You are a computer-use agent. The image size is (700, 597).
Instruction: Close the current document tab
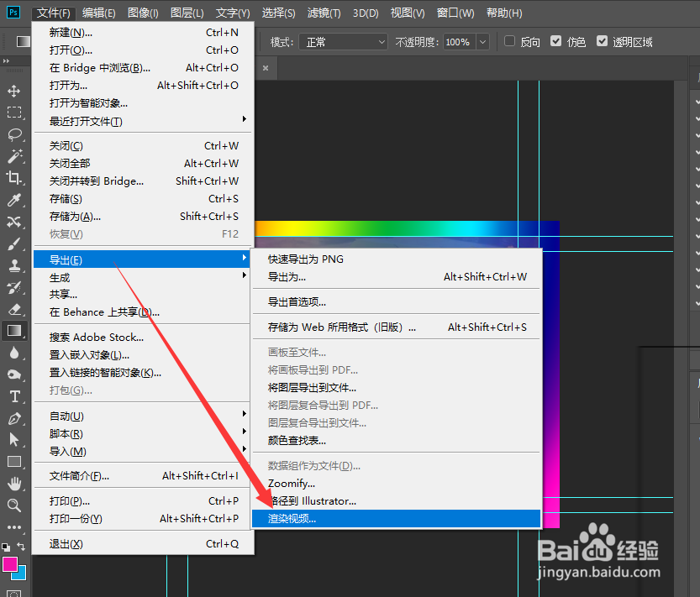(x=266, y=68)
